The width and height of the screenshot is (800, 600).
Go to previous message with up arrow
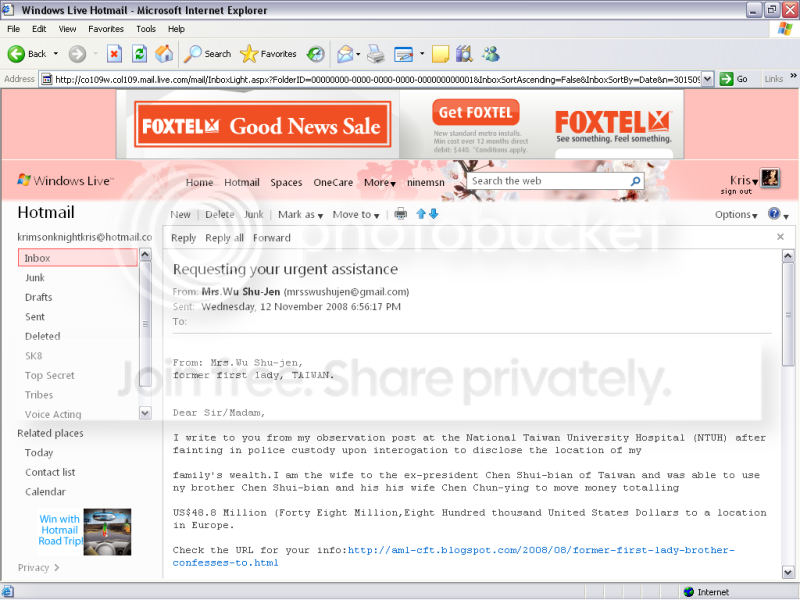pos(421,214)
